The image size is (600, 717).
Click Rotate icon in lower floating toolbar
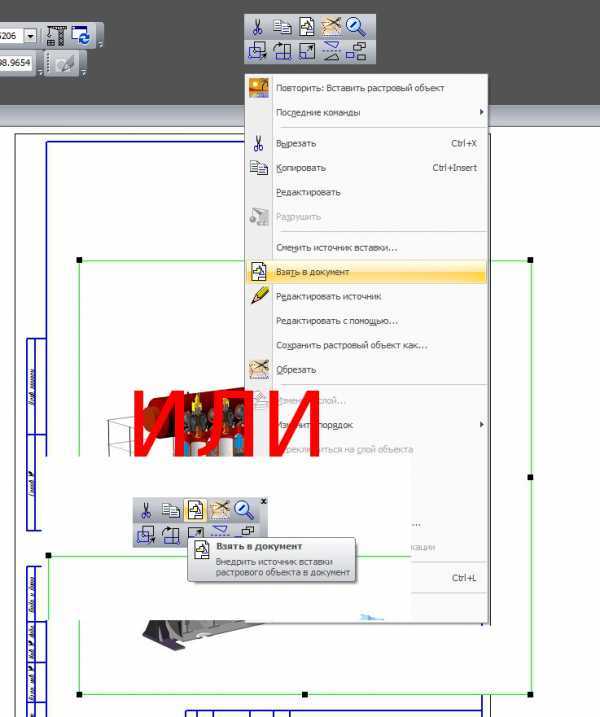[x=171, y=535]
